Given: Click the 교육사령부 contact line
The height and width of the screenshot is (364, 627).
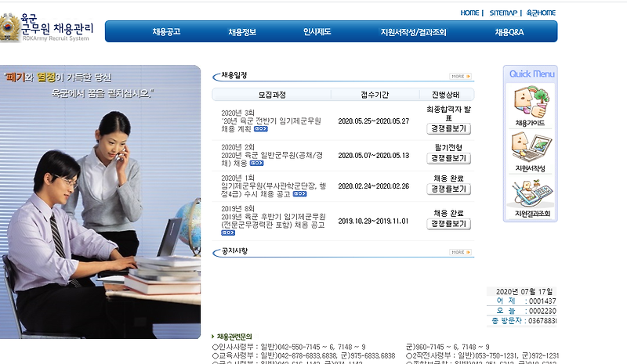Looking at the screenshot, I should (304, 355).
